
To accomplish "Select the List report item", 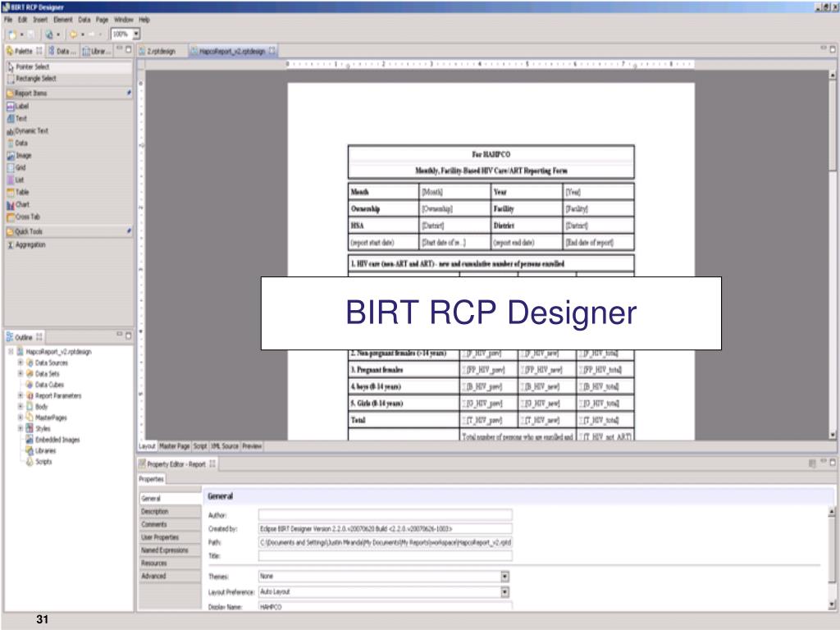I will point(16,180).
